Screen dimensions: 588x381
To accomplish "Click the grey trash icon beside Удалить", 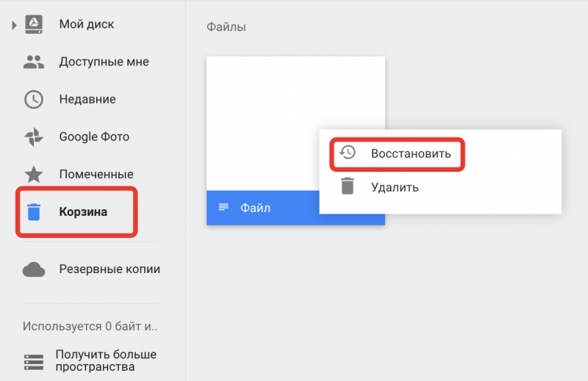I will (x=348, y=186).
